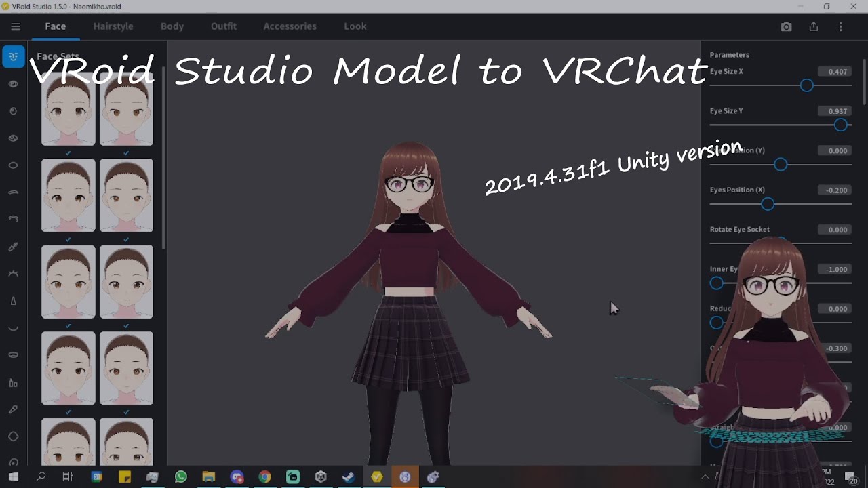Open Sticky Notes from taskbar
This screenshot has width=868, height=488.
coord(124,477)
